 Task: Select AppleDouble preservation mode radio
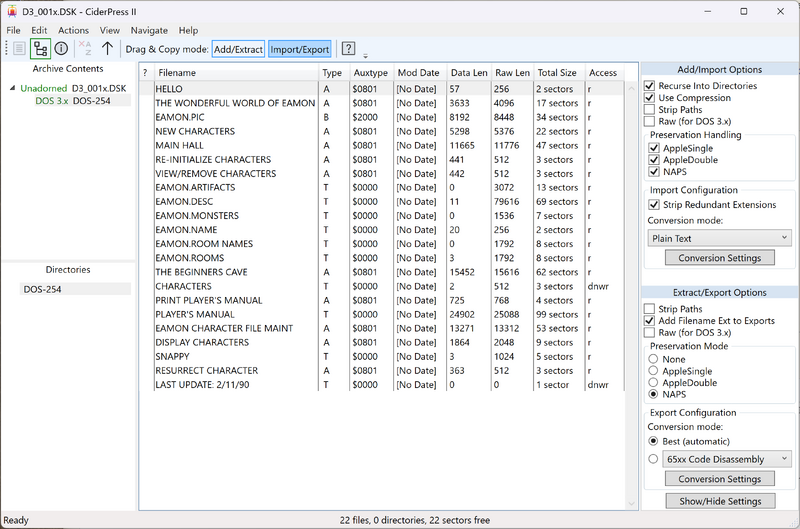pos(653,383)
